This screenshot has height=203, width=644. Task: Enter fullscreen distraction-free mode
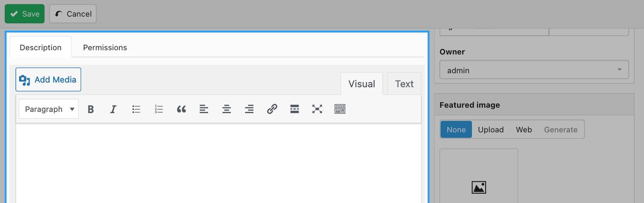pos(317,109)
